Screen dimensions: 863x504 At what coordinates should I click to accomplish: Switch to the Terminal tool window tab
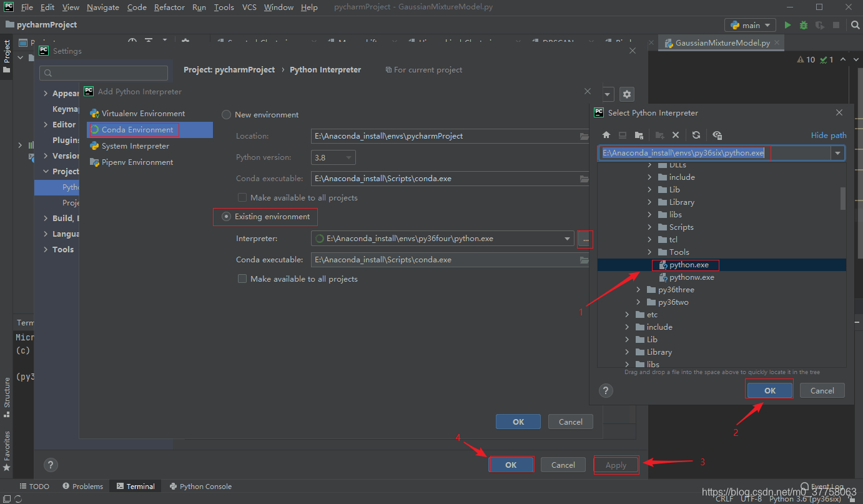tap(136, 487)
